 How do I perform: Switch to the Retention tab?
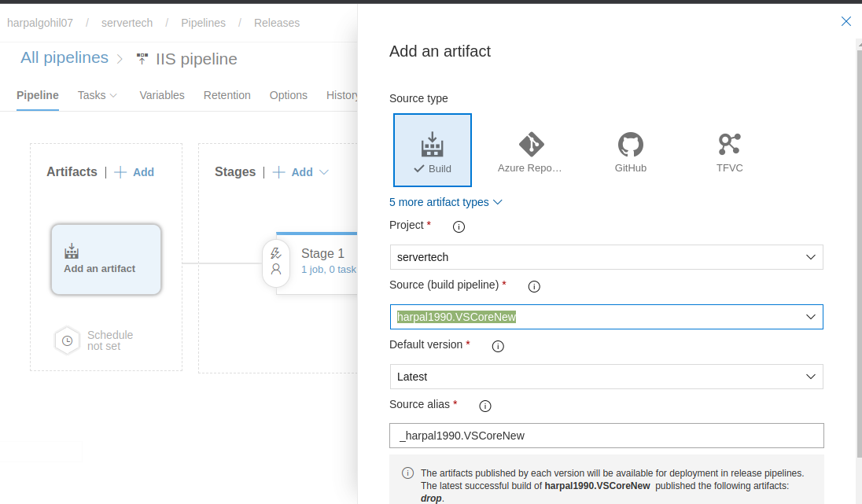click(x=227, y=96)
